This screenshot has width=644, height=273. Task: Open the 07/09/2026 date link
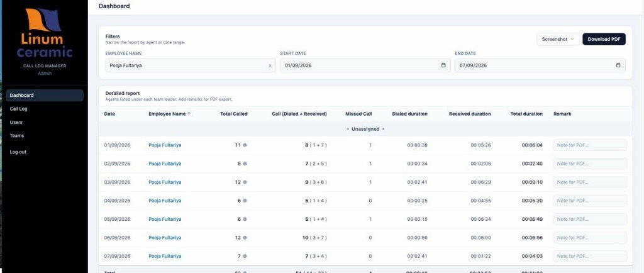coord(117,256)
